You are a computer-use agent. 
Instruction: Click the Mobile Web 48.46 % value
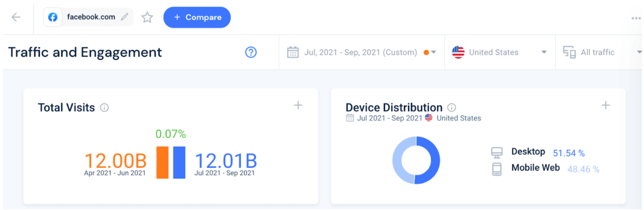(583, 169)
